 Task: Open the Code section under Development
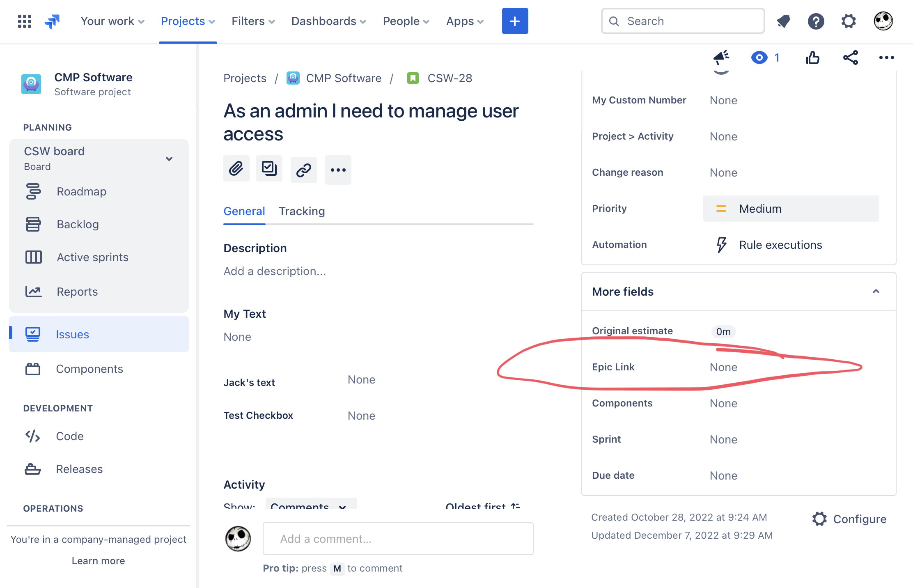click(x=69, y=436)
